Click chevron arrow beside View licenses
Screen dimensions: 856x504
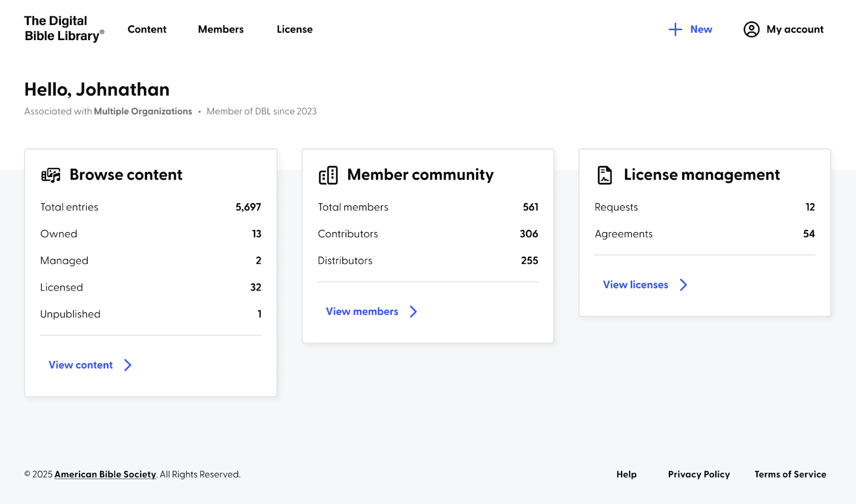click(x=683, y=285)
